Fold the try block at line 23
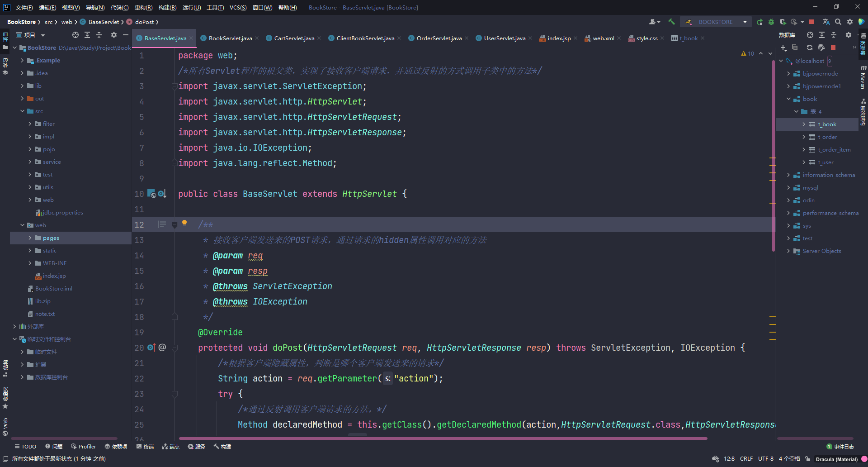Image resolution: width=868 pixels, height=467 pixels. (x=175, y=394)
